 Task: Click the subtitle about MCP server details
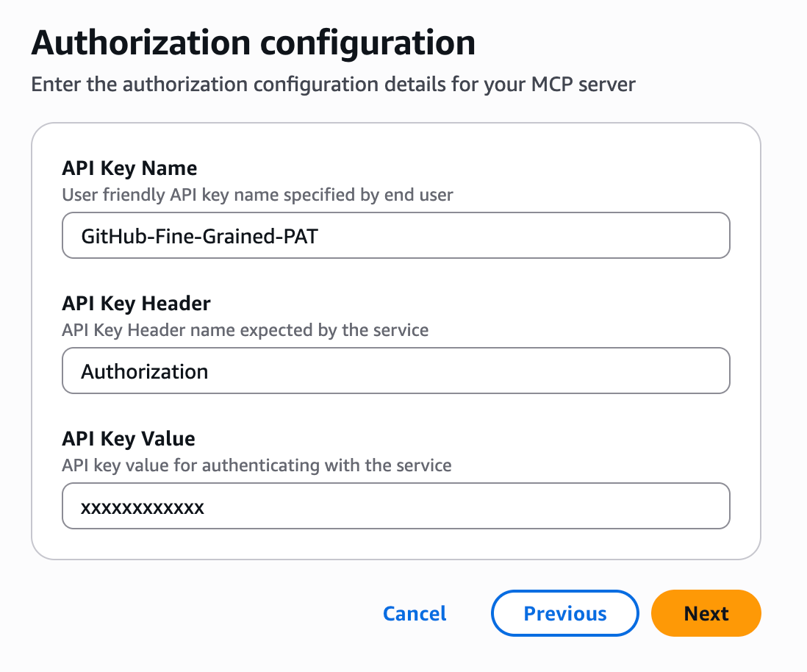point(333,85)
